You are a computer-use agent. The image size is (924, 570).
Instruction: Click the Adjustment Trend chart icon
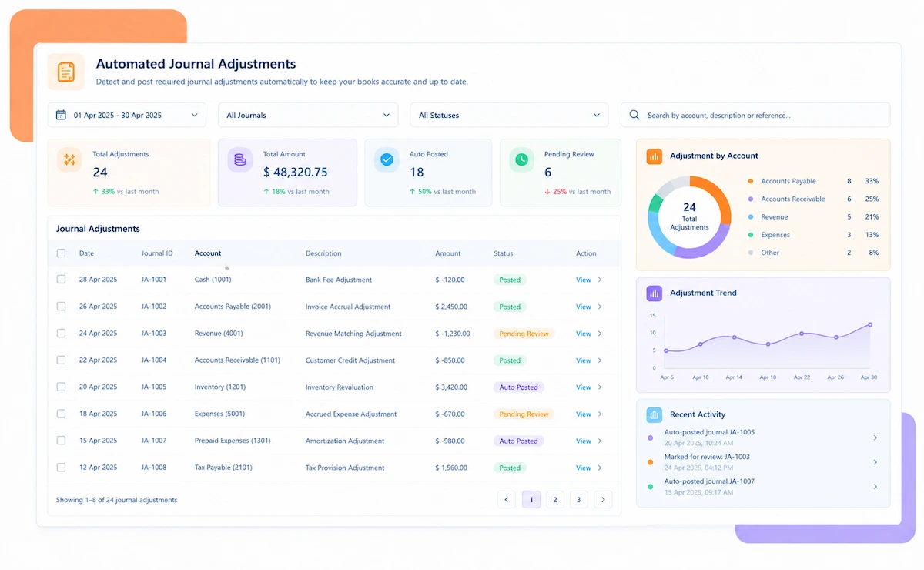click(x=654, y=293)
